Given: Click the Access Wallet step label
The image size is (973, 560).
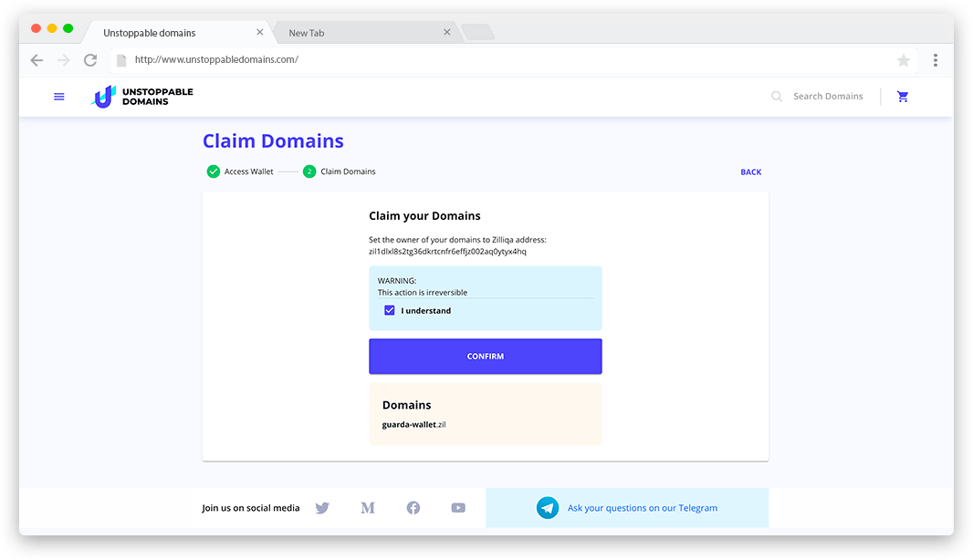Looking at the screenshot, I should point(249,171).
